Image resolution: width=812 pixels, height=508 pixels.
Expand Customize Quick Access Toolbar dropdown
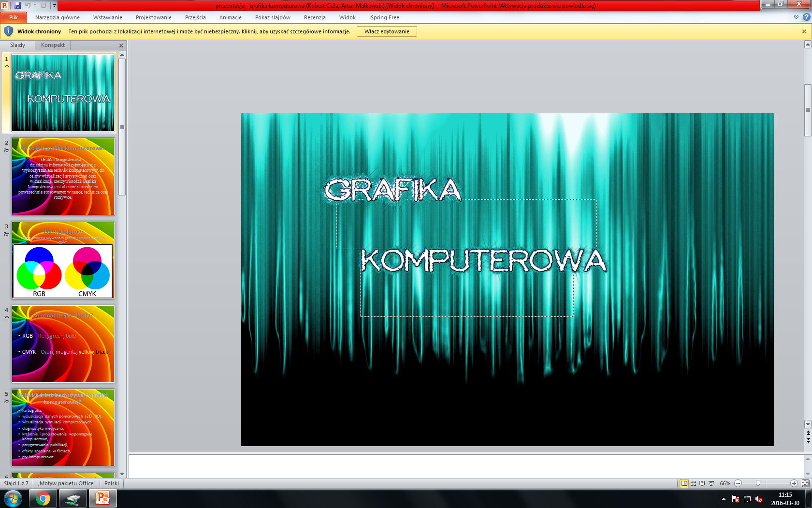[54, 6]
